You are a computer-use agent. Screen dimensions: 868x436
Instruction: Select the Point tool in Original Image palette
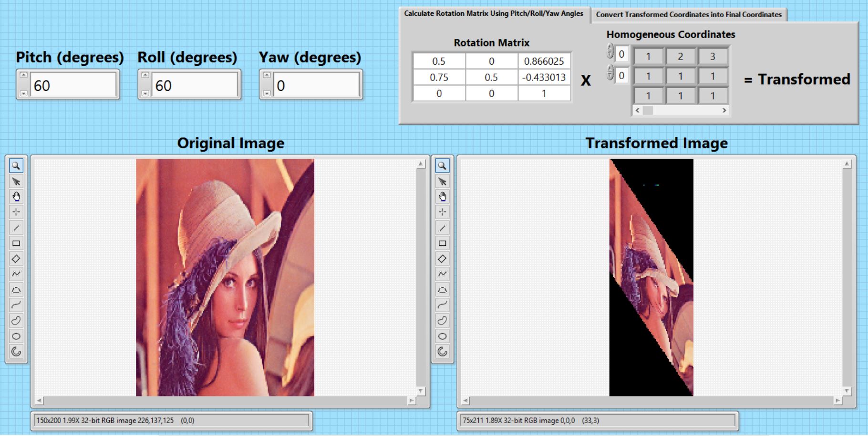tap(16, 212)
